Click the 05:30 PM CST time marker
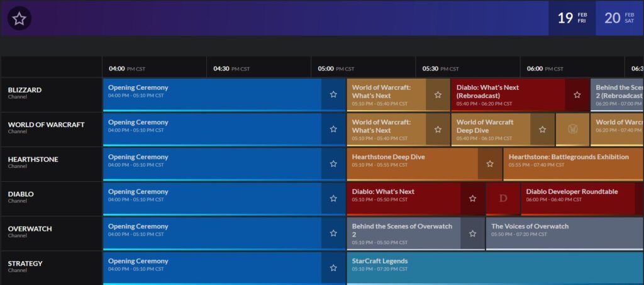 [x=440, y=69]
